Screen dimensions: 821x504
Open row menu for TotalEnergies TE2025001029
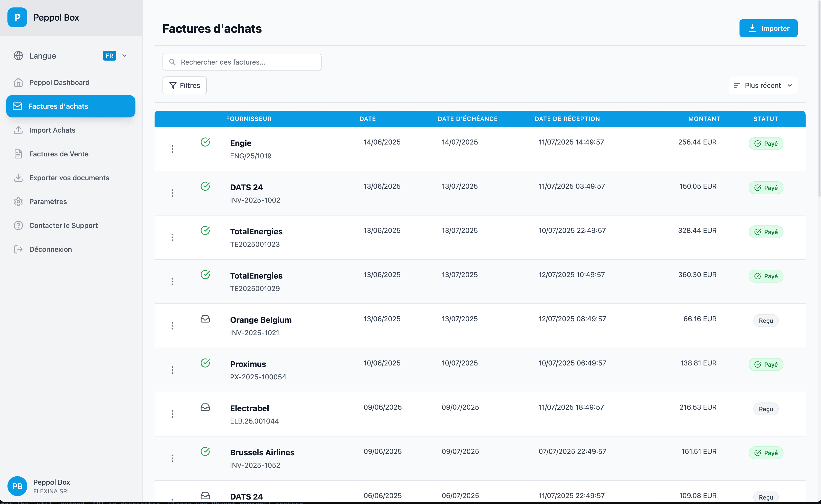172,282
